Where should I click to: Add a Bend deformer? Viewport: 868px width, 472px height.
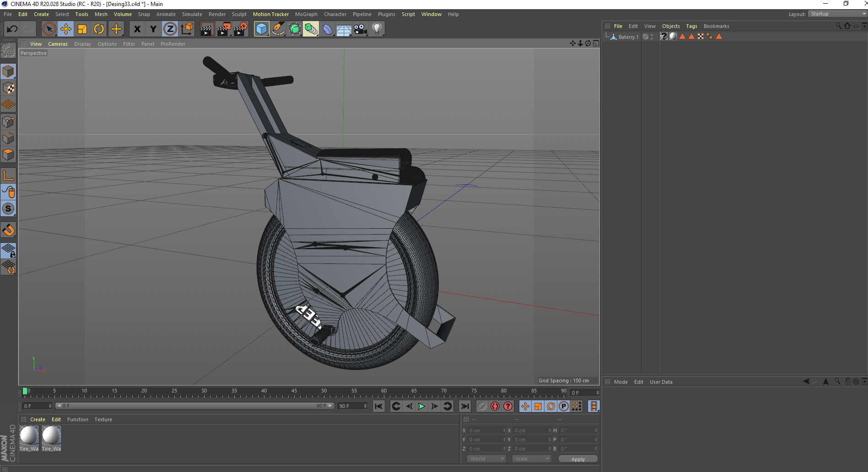tap(328, 29)
